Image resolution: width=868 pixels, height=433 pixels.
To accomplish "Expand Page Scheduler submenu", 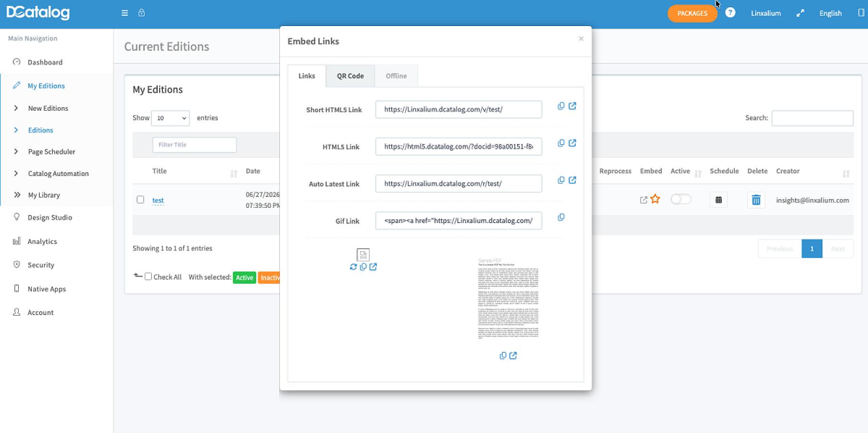I will coord(51,152).
